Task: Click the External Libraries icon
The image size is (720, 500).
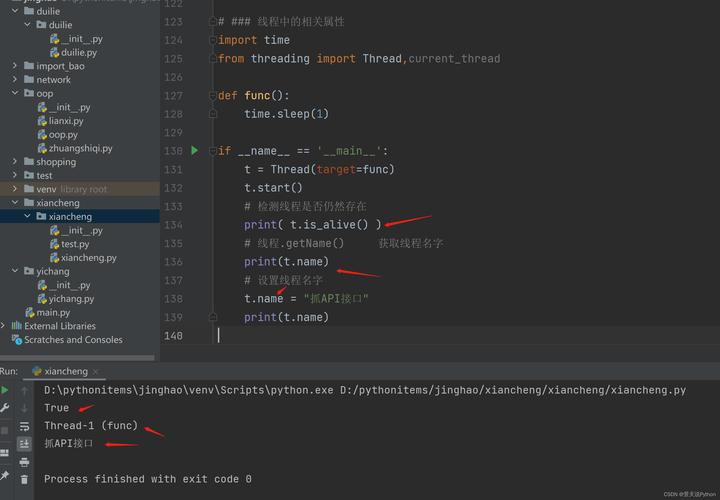Action: pyautogui.click(x=17, y=326)
